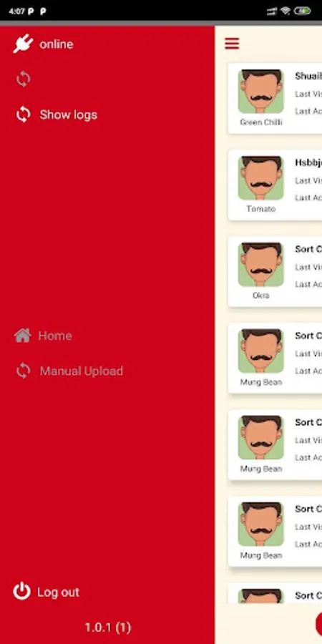This screenshot has width=322, height=644.
Task: Open the Tomato farmer avatar
Action: tap(260, 178)
